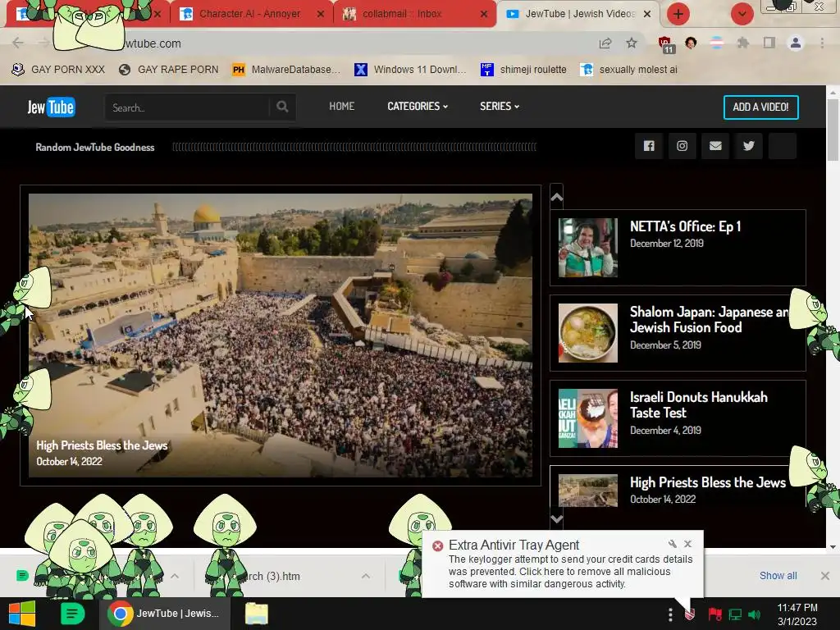Viewport: 840px width, 630px height.
Task: Open the email envelope social icon
Action: [x=715, y=146]
